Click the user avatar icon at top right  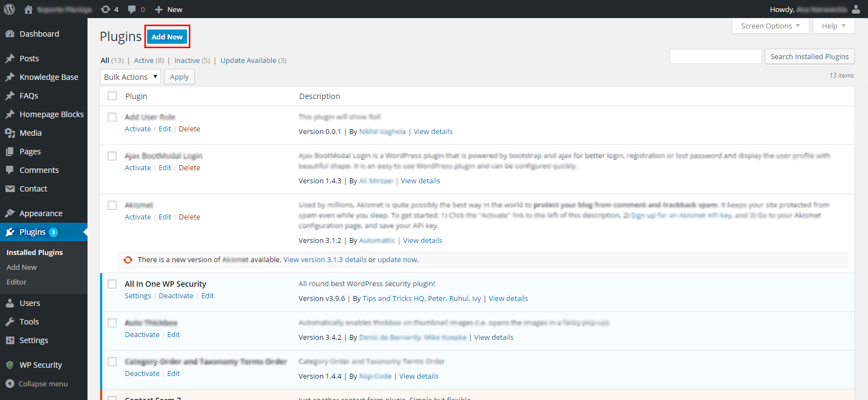[x=856, y=9]
